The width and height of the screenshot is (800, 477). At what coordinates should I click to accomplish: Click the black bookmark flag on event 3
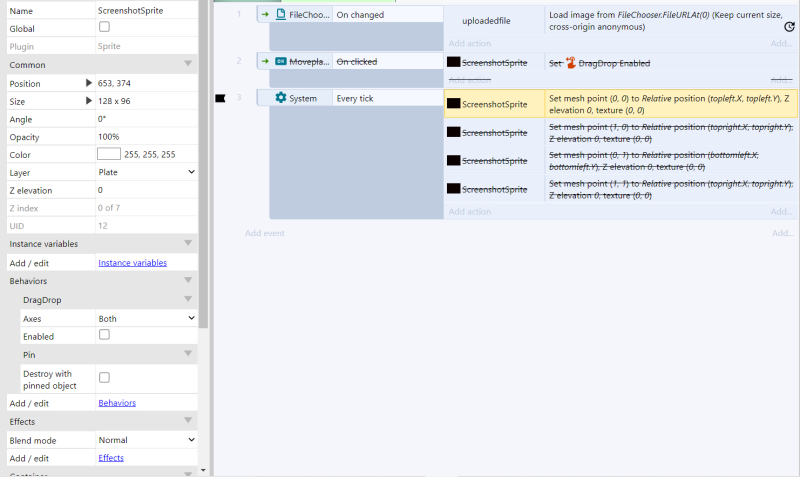(220, 98)
